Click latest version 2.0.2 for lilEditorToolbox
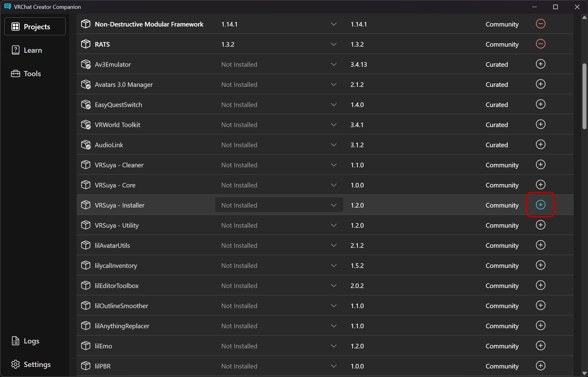The width and height of the screenshot is (588, 377). pyautogui.click(x=357, y=286)
